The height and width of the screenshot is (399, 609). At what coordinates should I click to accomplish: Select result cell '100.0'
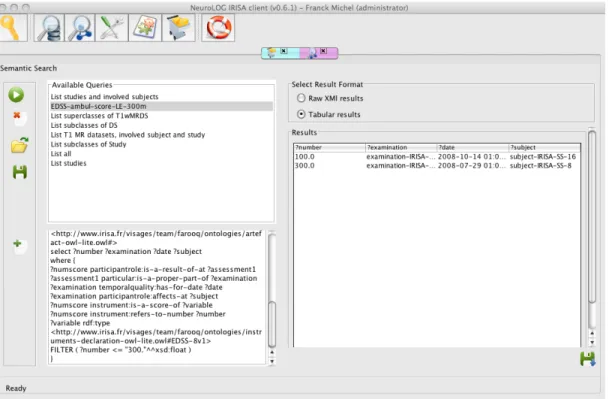[329, 157]
